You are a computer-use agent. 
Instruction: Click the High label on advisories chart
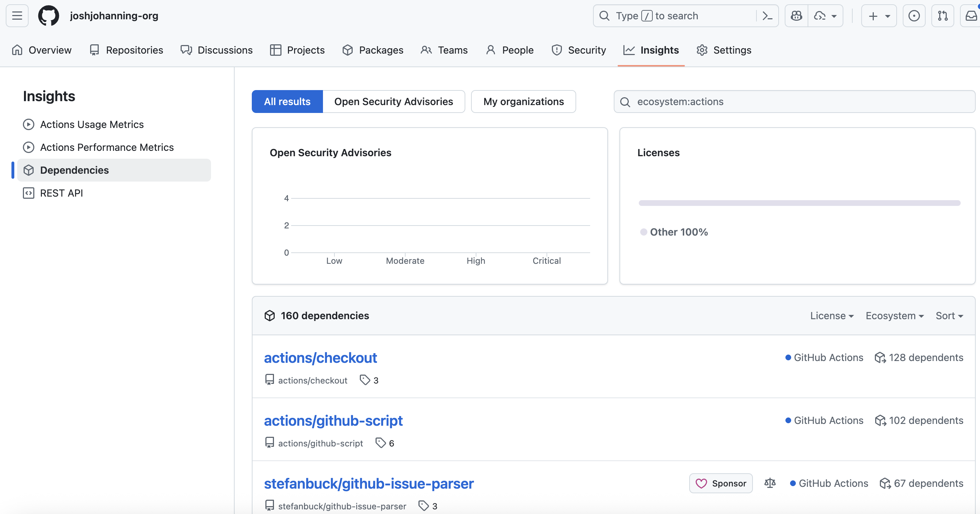point(476,261)
